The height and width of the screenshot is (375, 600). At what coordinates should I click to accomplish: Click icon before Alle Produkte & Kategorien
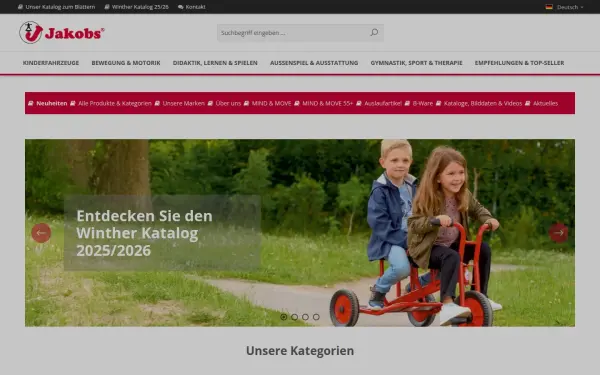(x=73, y=103)
